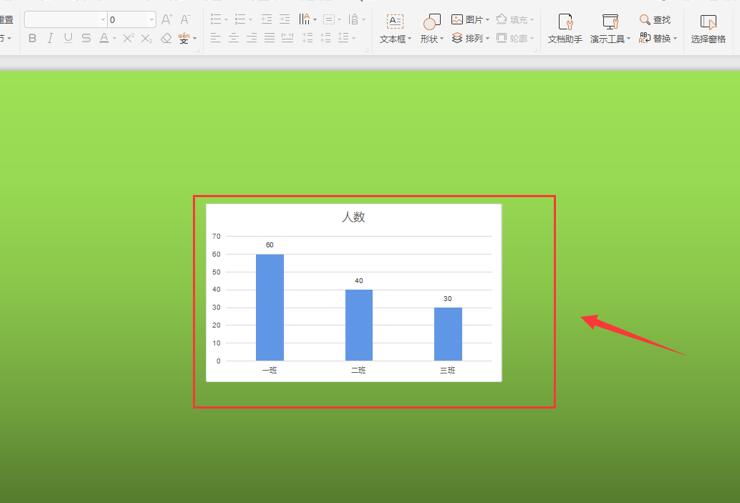740x503 pixels.
Task: Click the 一班 bar showing 60
Action: [269, 307]
